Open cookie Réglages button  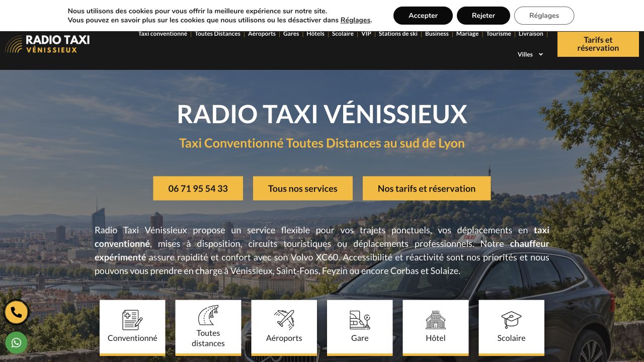click(x=544, y=16)
